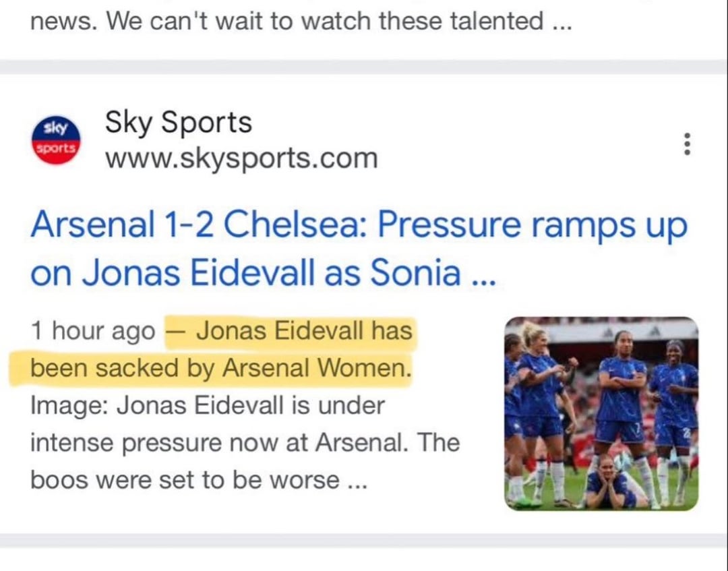Click the "Image: Jonas Eidevall is under" snippet line
Image resolution: width=728 pixels, height=571 pixels.
[207, 406]
